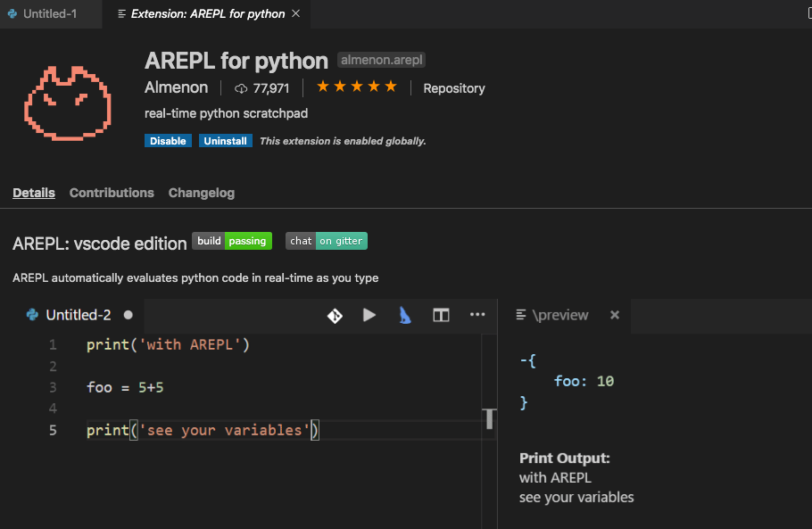This screenshot has height=529, width=812.
Task: Click the AREPL for python title
Action: click(x=236, y=61)
